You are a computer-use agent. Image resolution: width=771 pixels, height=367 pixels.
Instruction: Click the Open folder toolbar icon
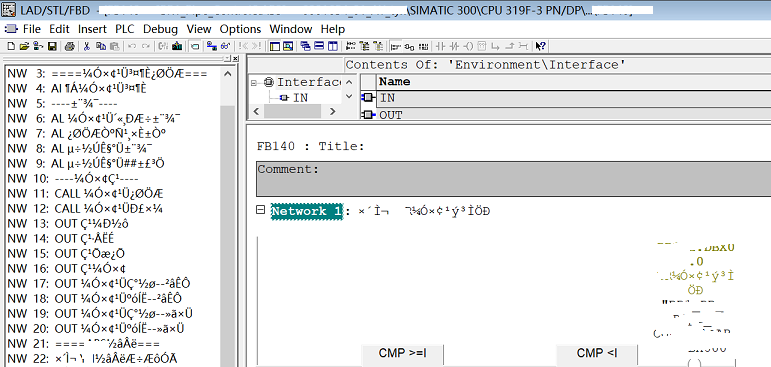click(x=25, y=46)
